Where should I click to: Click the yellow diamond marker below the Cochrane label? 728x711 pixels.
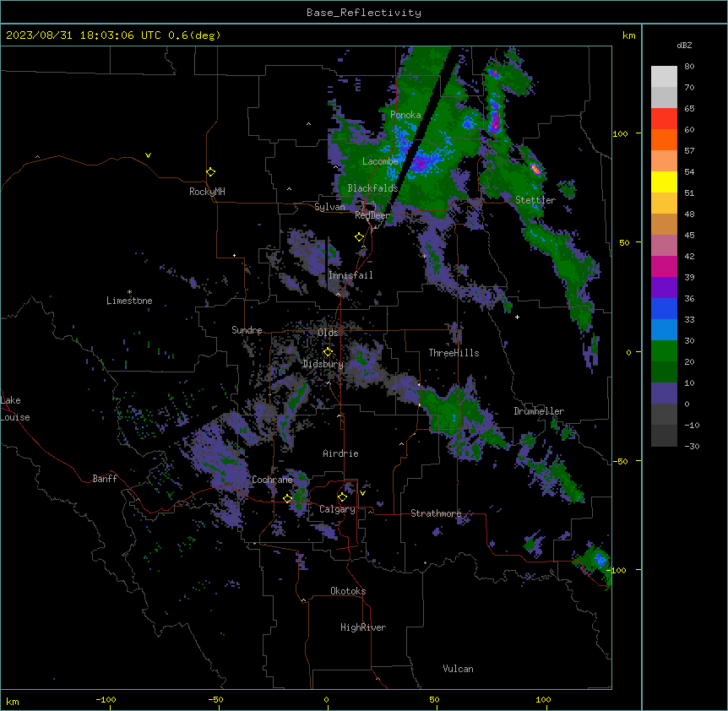click(287, 498)
